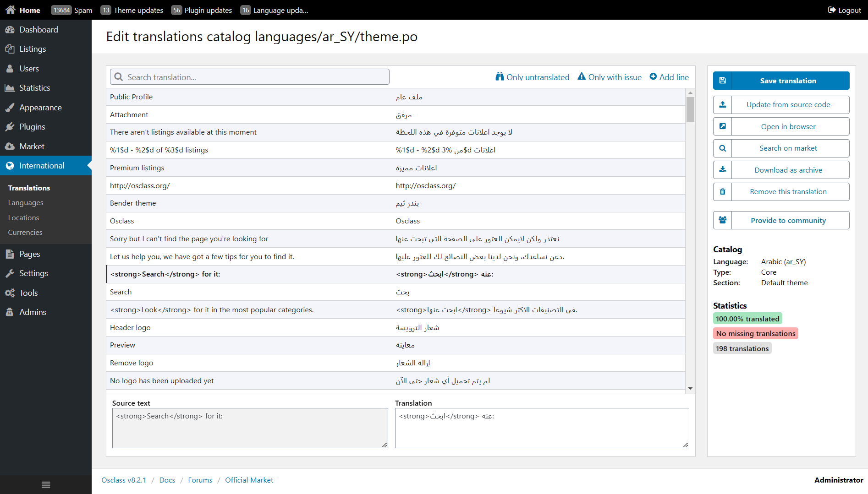Click the Search translation input field
This screenshot has width=868, height=494.
(250, 77)
